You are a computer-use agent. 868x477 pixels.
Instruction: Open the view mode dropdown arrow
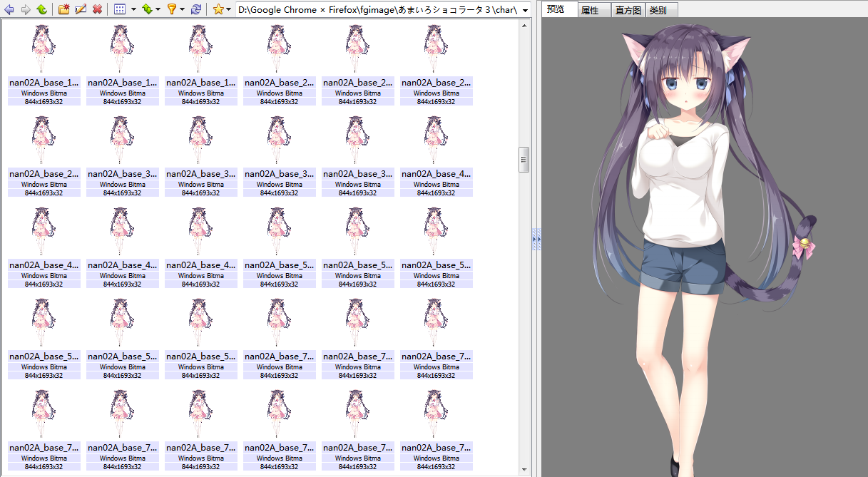133,10
